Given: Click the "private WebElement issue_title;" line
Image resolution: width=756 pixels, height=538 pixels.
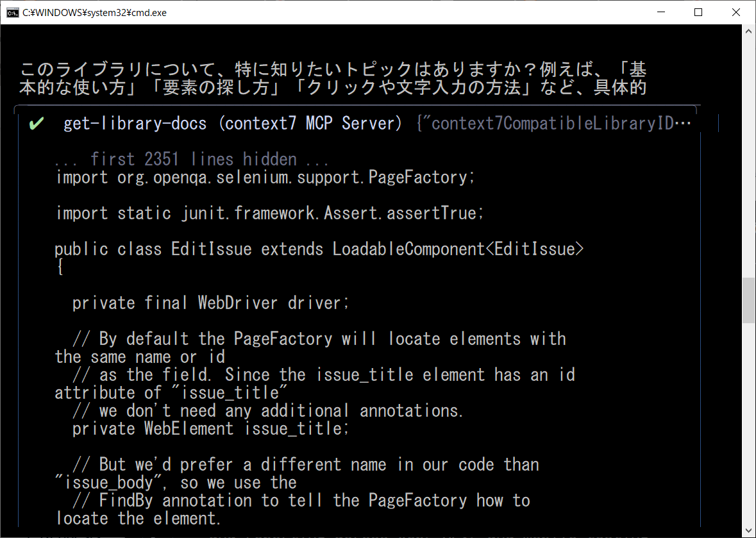Looking at the screenshot, I should tap(210, 428).
